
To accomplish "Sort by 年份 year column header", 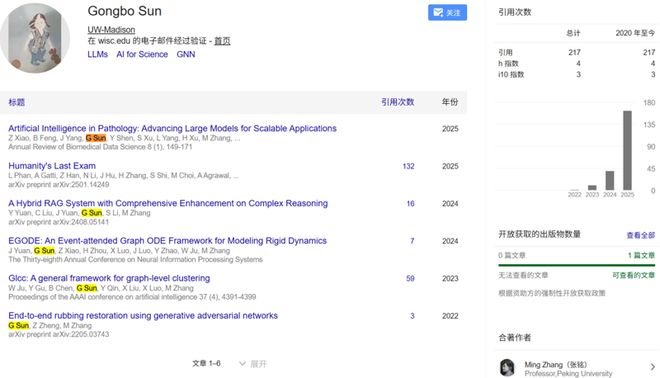I will 450,102.
